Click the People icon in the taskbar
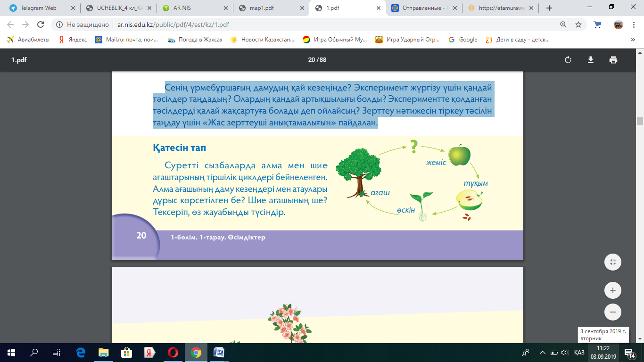The height and width of the screenshot is (362, 644). (526, 353)
